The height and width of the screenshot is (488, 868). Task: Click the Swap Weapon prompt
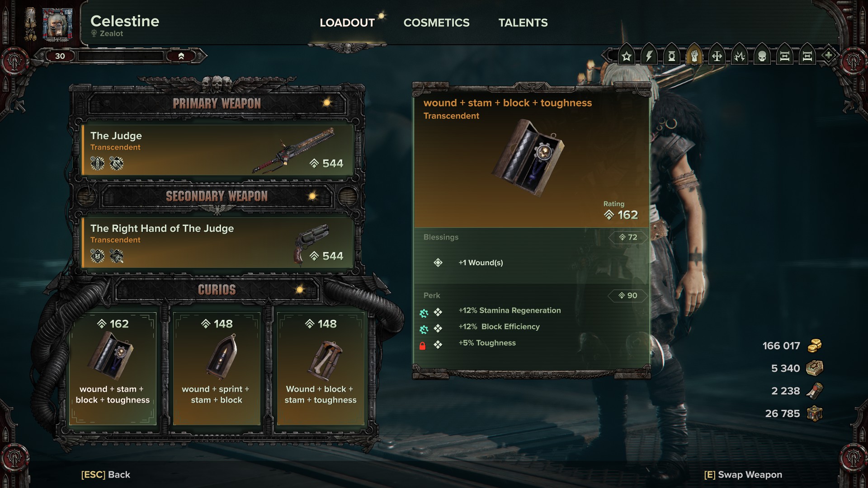[743, 474]
